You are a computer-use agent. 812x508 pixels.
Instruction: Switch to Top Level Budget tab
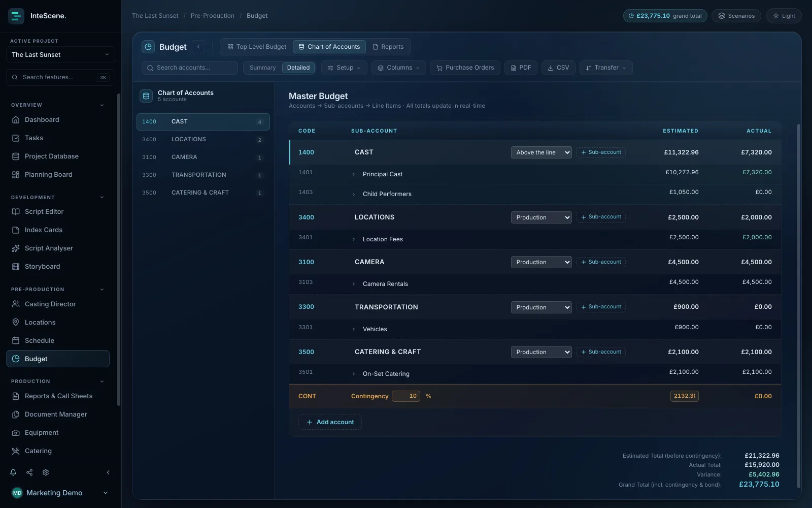(257, 47)
